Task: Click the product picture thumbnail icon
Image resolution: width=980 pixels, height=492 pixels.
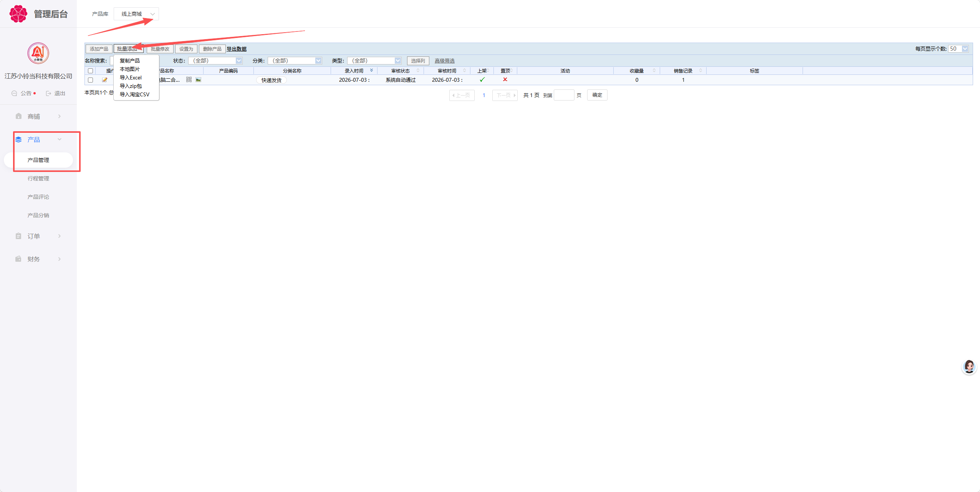Action: pyautogui.click(x=198, y=80)
